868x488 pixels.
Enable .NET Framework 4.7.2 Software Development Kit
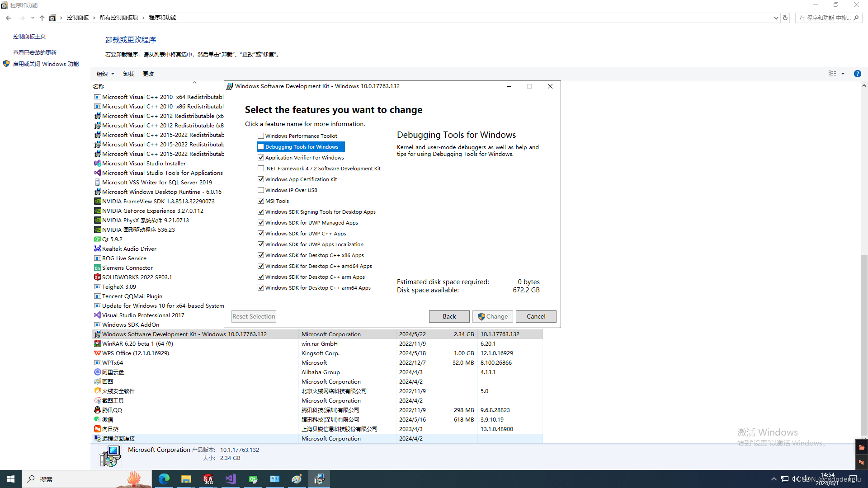coord(261,169)
